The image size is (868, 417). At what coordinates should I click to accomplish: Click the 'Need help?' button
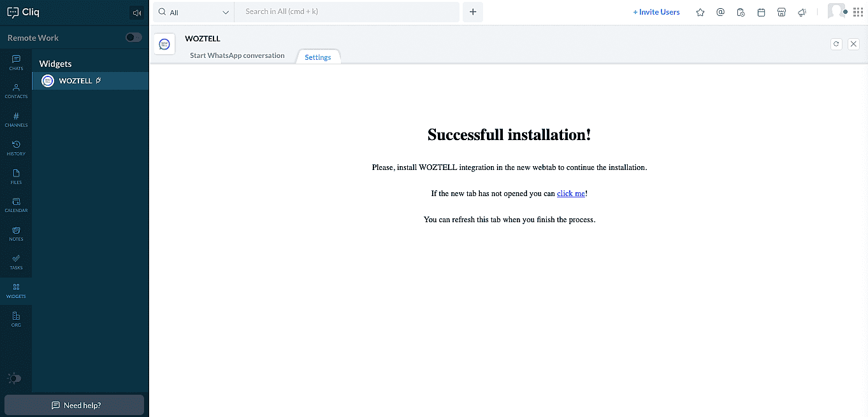[75, 406]
